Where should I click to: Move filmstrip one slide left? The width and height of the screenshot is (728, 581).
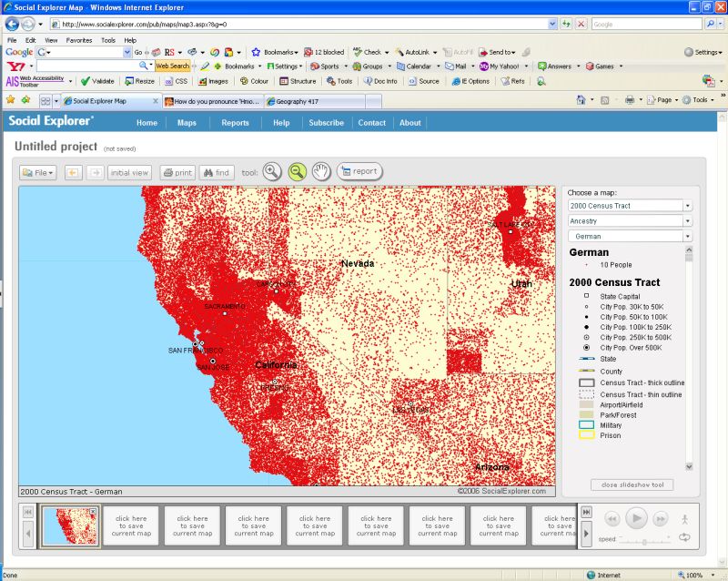pyautogui.click(x=28, y=534)
